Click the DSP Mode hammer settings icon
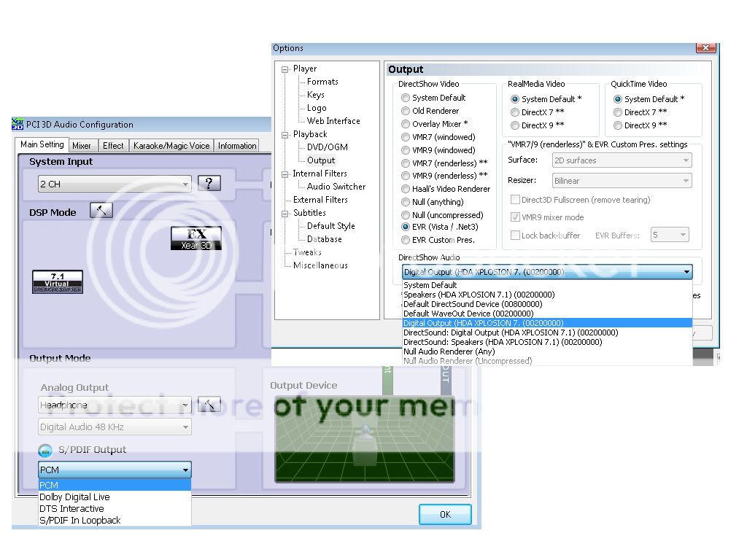The height and width of the screenshot is (560, 747). [101, 211]
